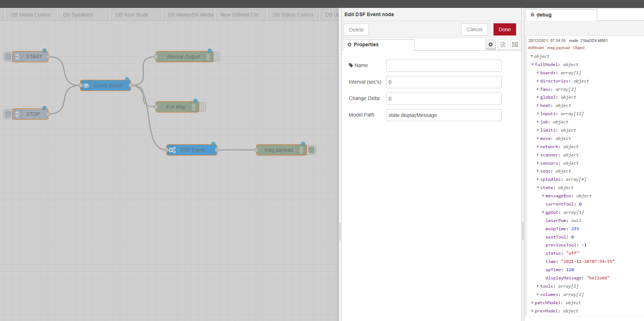Click the STOP inject node arrow icon

coord(17,114)
